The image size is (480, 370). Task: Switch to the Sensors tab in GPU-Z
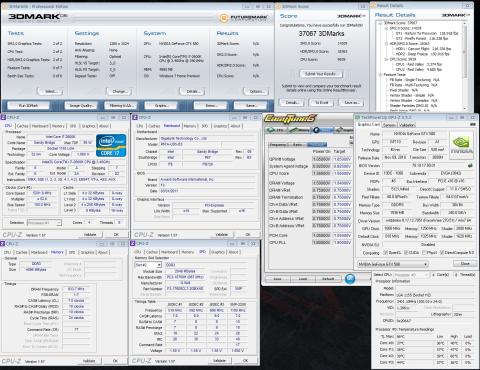point(389,125)
